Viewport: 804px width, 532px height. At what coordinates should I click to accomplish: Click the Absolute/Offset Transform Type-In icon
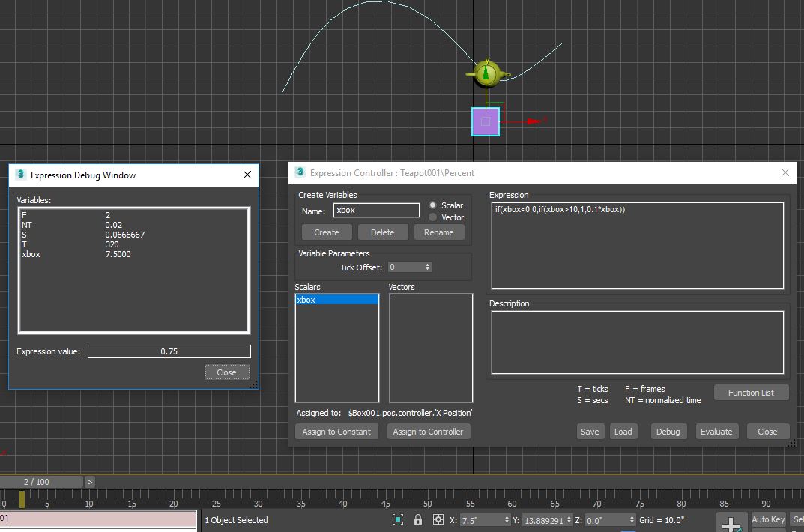pos(438,519)
